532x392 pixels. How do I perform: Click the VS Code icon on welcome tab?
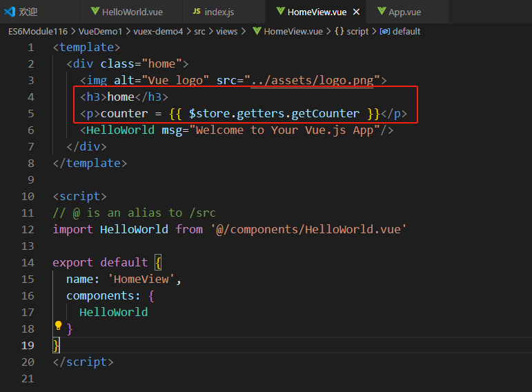coord(10,12)
